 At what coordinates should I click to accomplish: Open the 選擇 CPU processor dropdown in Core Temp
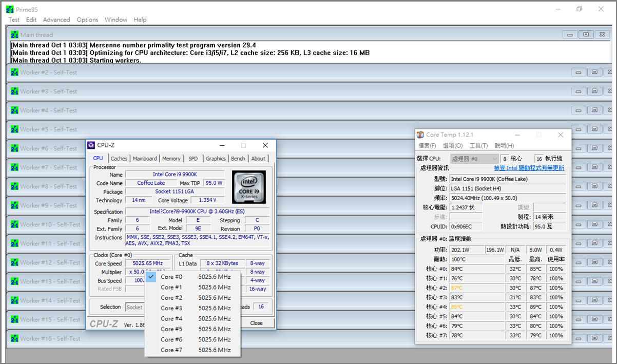tap(475, 159)
